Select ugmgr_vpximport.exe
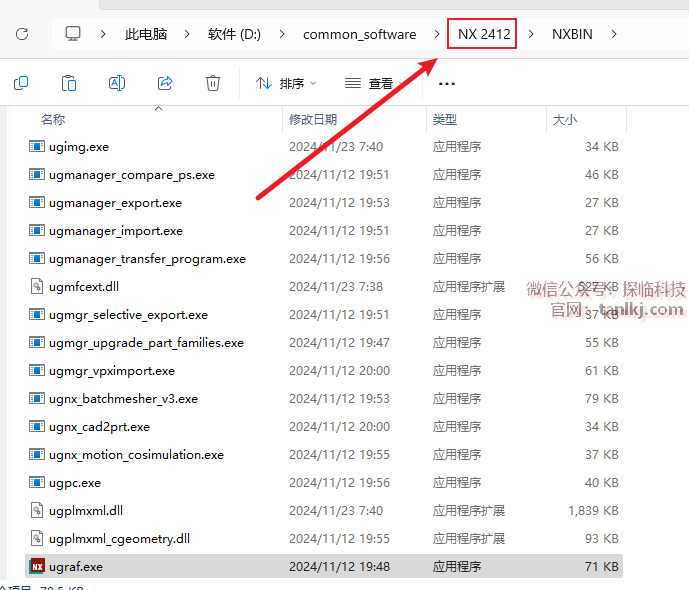The image size is (689, 590). tap(324, 370)
